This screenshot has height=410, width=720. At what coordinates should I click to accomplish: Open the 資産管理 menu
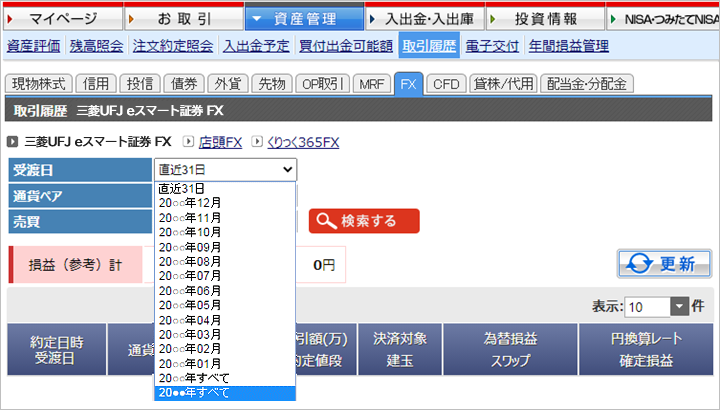tap(304, 19)
